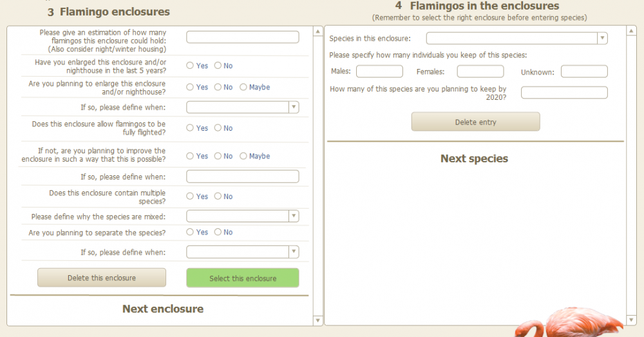This screenshot has height=337, width=644.
Task: Select No for flamingos fully flighted
Action: tap(218, 128)
